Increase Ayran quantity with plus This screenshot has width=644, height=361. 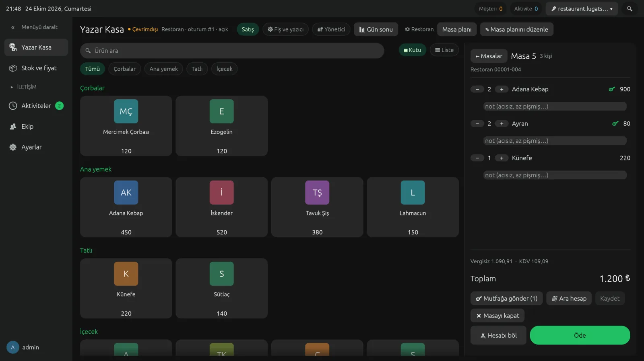click(x=502, y=124)
